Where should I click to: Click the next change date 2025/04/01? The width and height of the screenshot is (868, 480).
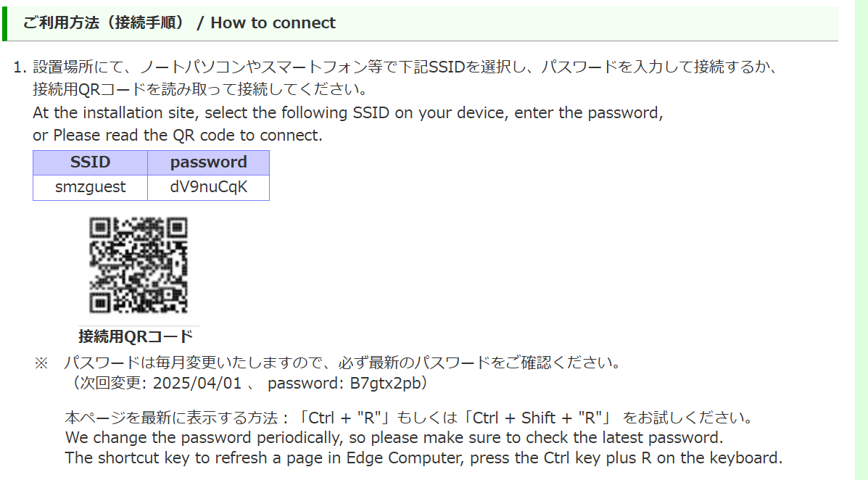pos(197,383)
